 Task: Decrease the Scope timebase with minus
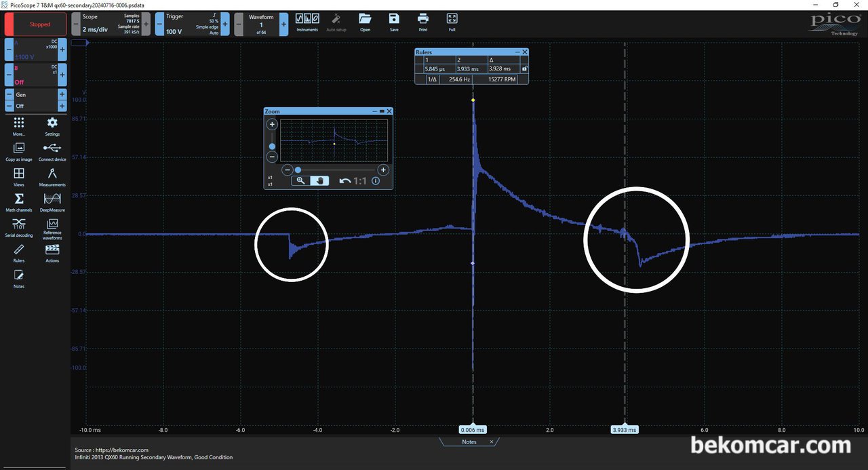(x=76, y=24)
